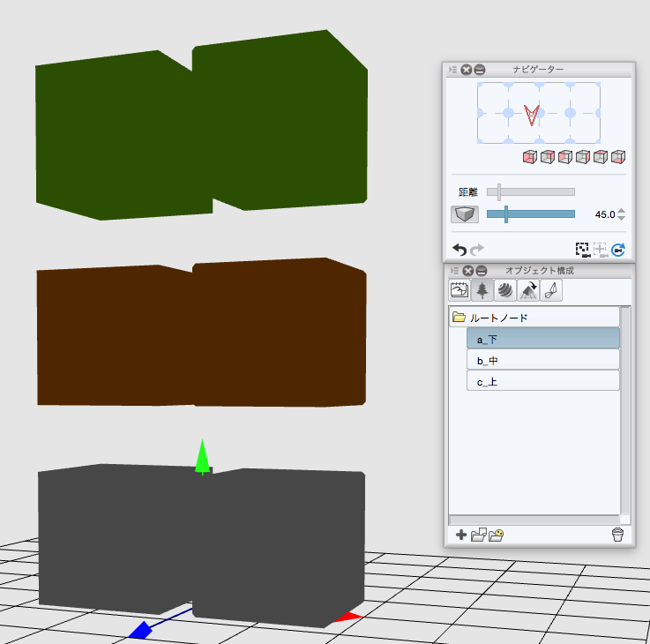Switch to the striped sphere material tab
650x644 pixels.
pyautogui.click(x=504, y=289)
